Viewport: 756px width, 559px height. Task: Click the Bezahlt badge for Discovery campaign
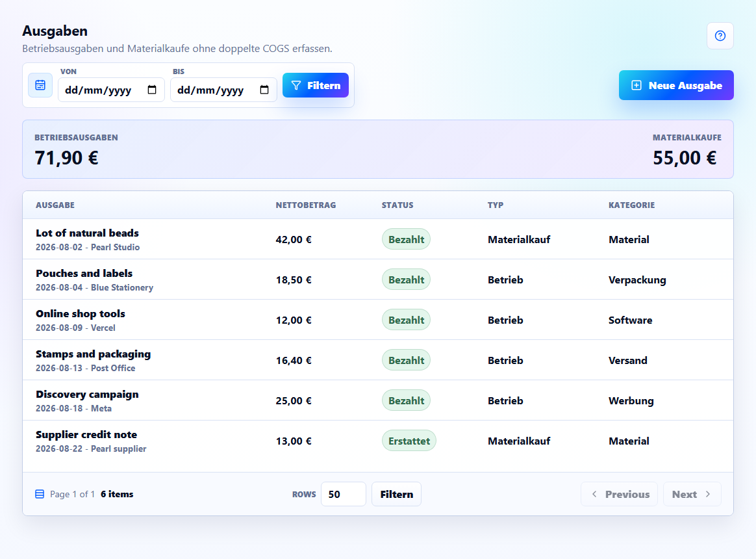point(406,400)
